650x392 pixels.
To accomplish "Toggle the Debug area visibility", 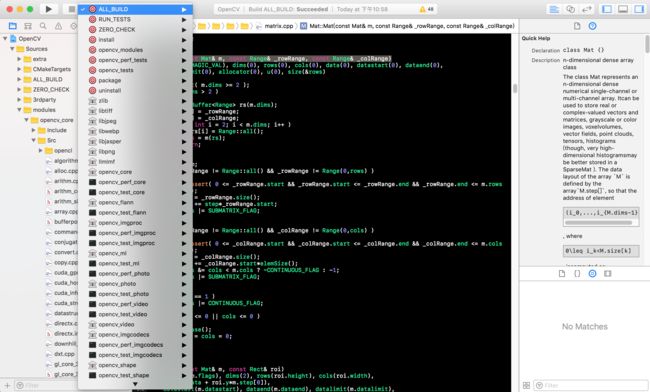I will pos(623,9).
